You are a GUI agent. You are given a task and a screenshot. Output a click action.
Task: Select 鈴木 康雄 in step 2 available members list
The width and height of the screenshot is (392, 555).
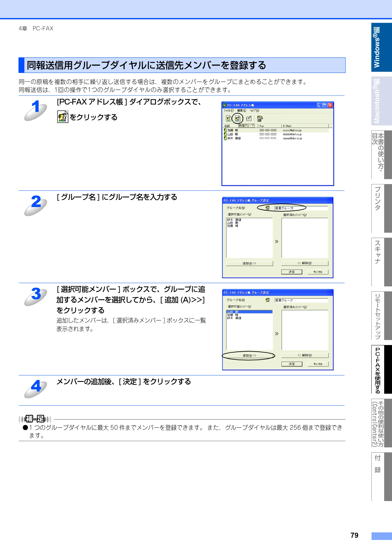(234, 220)
